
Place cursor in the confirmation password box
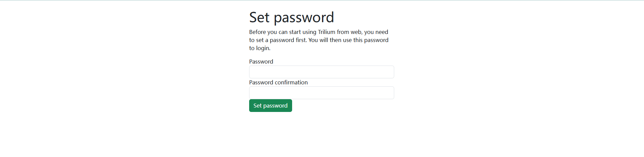coord(321,93)
